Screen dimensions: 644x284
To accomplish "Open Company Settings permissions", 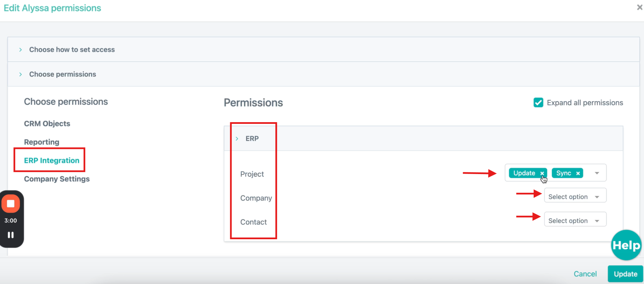I will pyautogui.click(x=57, y=179).
